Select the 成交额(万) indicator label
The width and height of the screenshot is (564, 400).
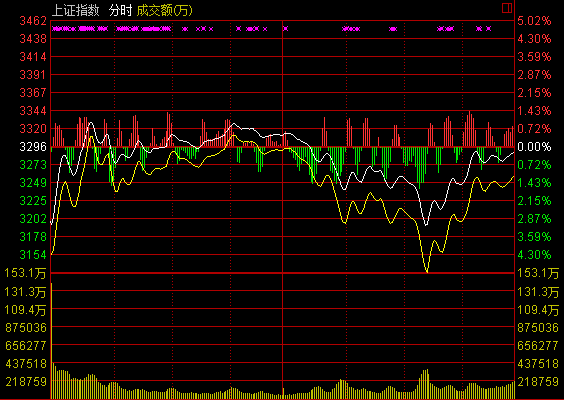click(x=164, y=10)
